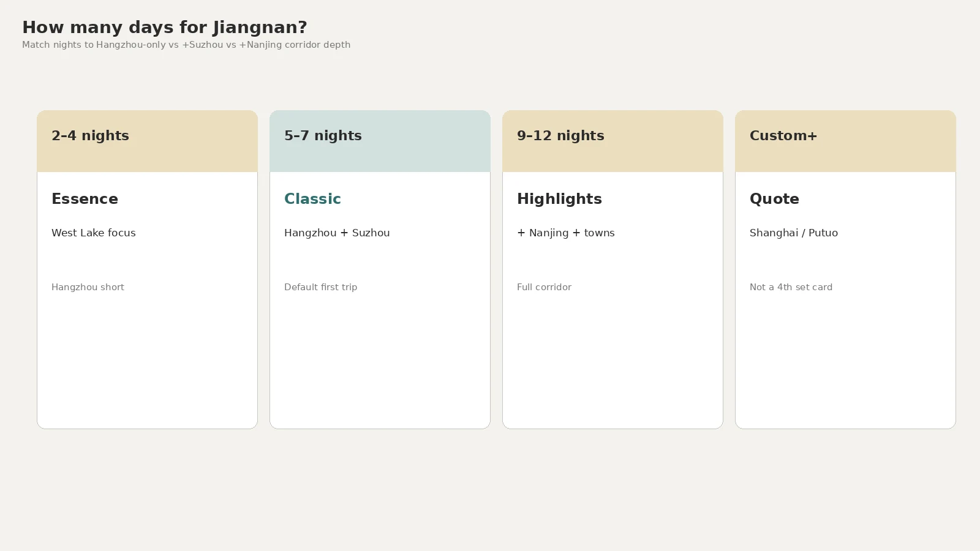Image resolution: width=980 pixels, height=551 pixels.
Task: Click '+ Nanjing + towns' text
Action: point(566,233)
